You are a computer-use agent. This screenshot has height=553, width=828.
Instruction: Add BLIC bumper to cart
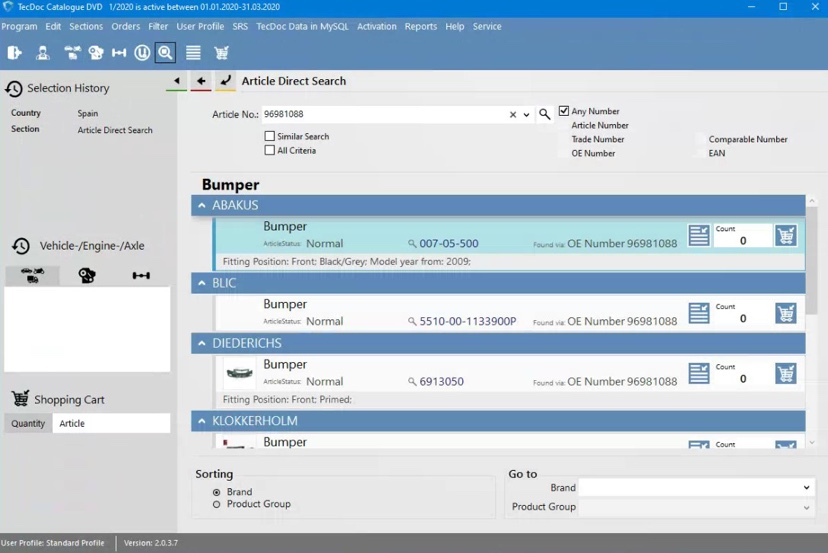(786, 313)
